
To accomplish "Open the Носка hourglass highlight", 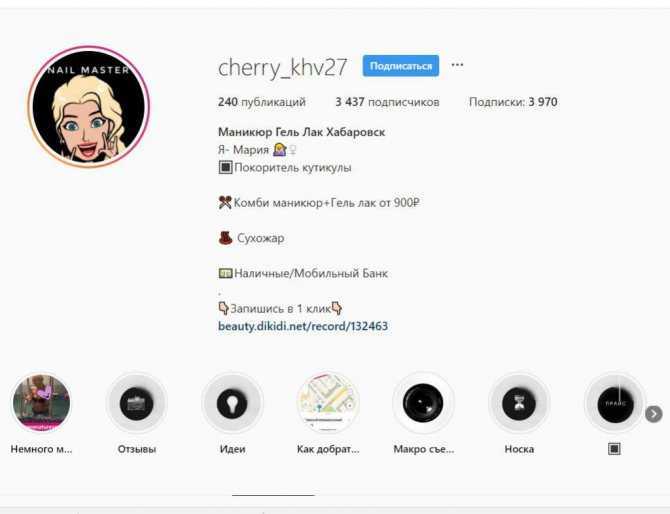I will [519, 403].
